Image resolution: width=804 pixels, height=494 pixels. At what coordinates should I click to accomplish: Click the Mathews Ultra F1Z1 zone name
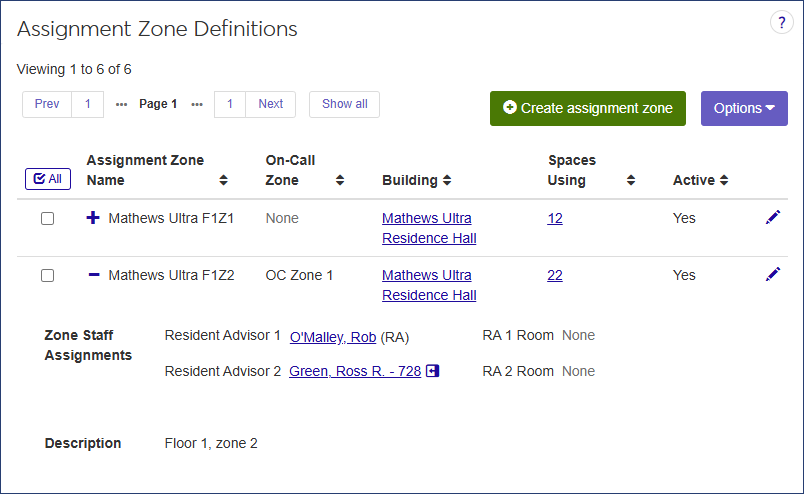(x=171, y=219)
